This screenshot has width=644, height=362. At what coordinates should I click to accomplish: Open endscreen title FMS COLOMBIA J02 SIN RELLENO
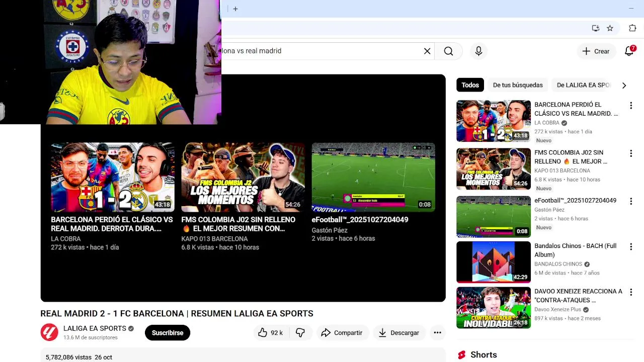tap(238, 224)
